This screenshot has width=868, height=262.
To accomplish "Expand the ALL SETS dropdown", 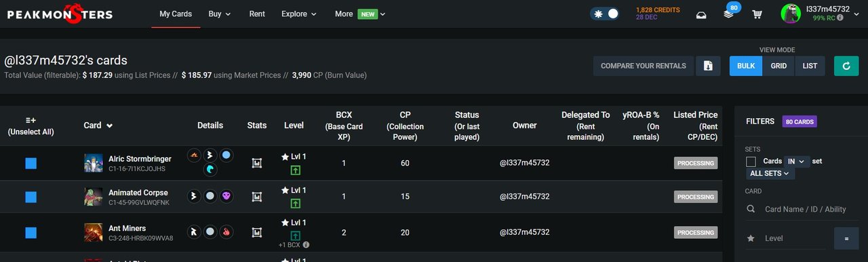I will [x=770, y=174].
